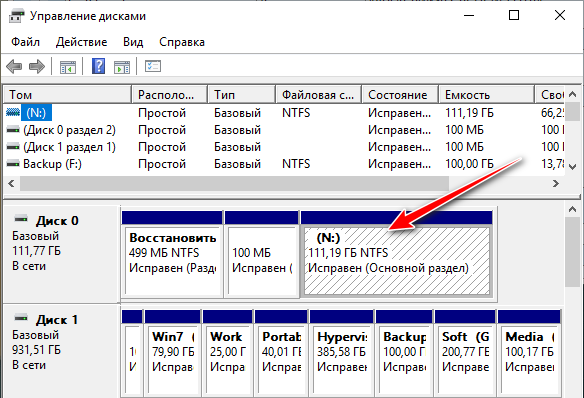Sort by the Том column header
The height and width of the screenshot is (398, 584).
pos(67,95)
